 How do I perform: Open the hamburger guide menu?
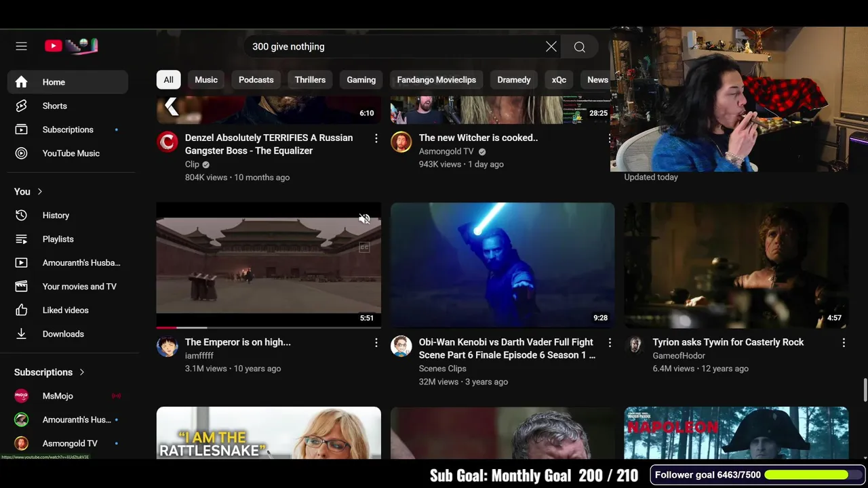tap(21, 46)
